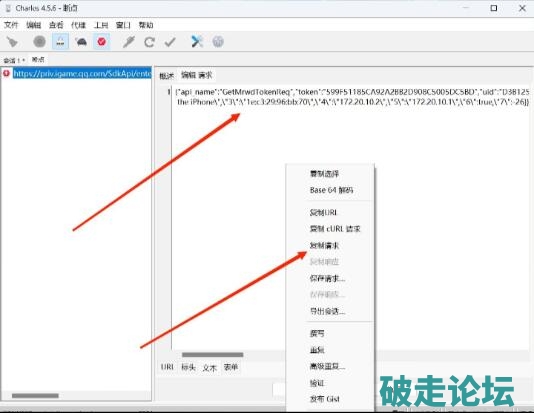Switch to the 断点 tab
The width and height of the screenshot is (534, 413).
pos(38,60)
